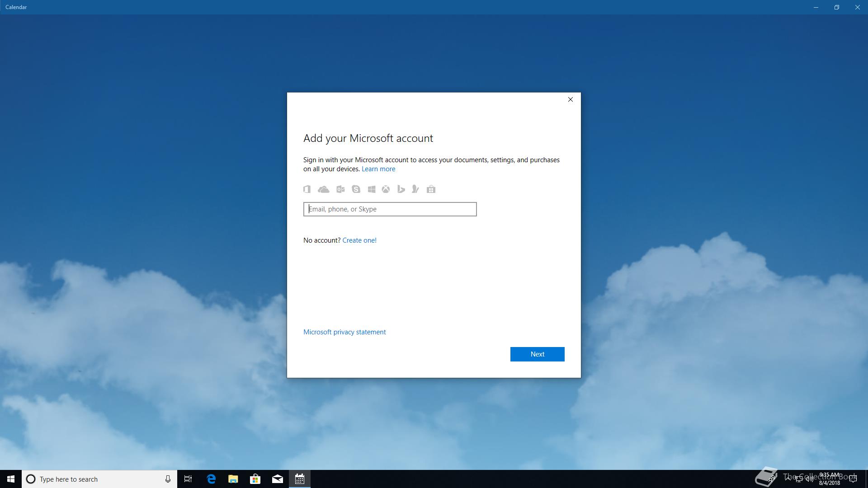The height and width of the screenshot is (488, 868).
Task: Open Microsoft privacy statement link
Action: click(x=344, y=332)
